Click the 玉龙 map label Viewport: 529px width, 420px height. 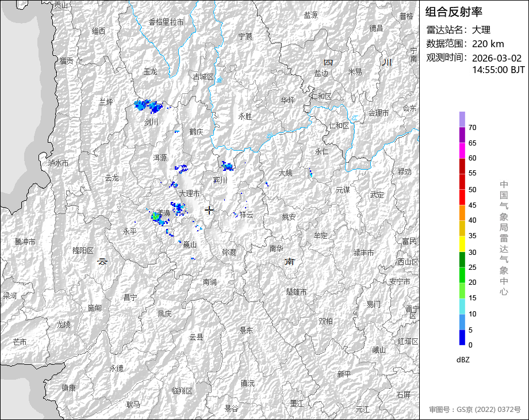tap(151, 71)
